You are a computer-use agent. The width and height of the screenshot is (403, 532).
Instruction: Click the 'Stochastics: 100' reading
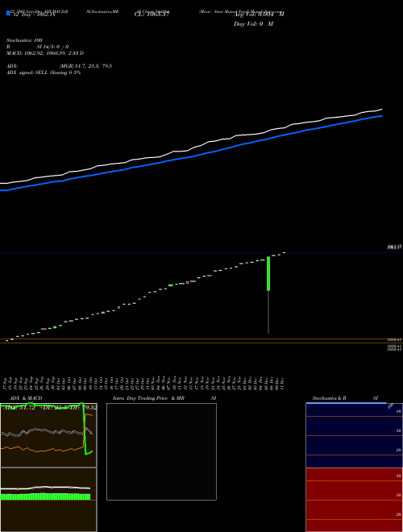point(24,40)
